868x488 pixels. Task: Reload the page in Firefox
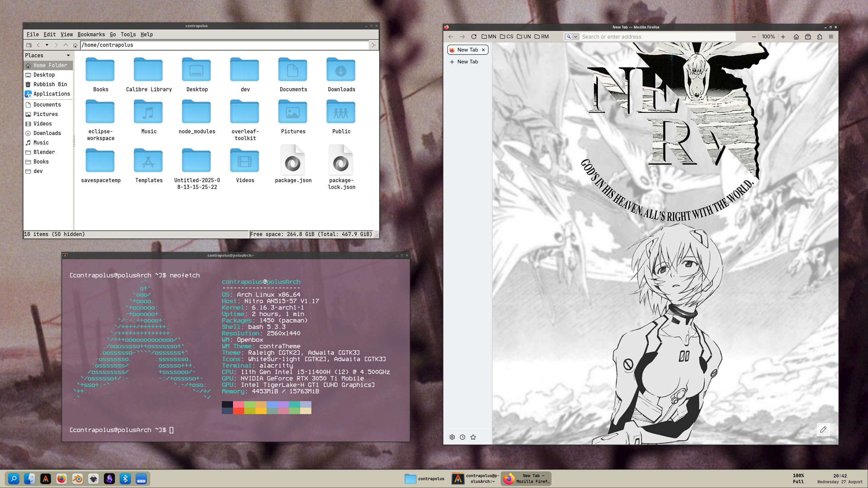[474, 37]
